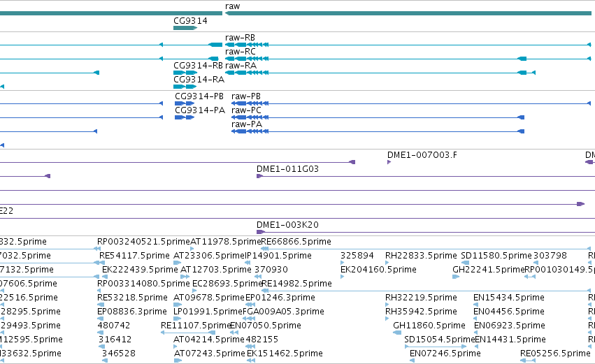
Task: Select the RH22833.5prime EST label
Action: 421,256
